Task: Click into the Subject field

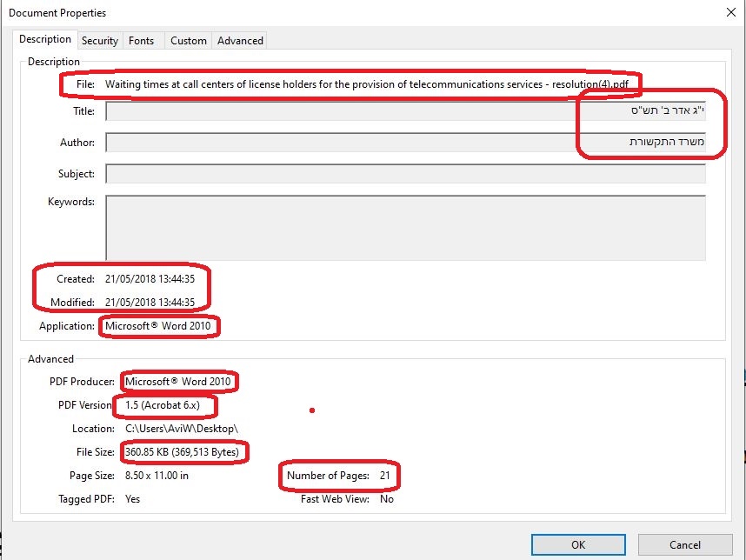Action: point(405,174)
